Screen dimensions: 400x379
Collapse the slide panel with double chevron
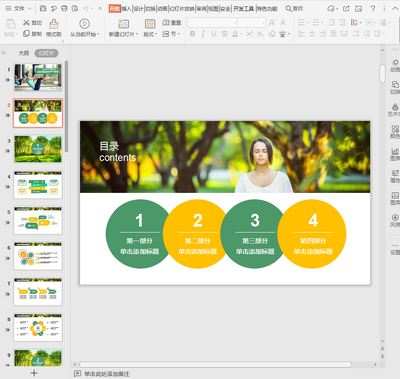coord(4,53)
